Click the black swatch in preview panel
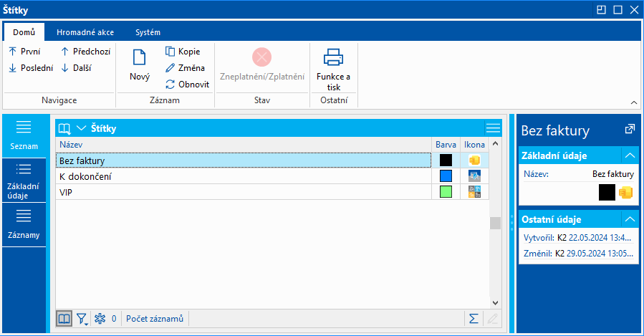Viewport: 644px width, 336px height. 607,192
